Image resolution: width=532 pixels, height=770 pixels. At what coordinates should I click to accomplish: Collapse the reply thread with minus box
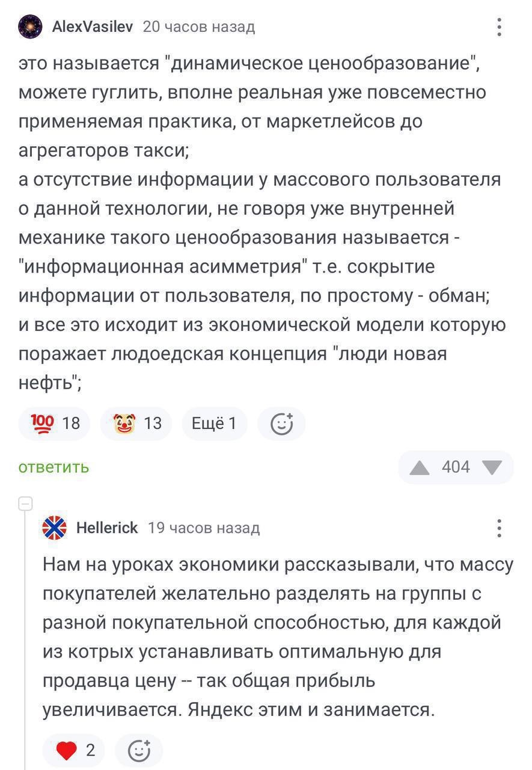click(x=25, y=504)
